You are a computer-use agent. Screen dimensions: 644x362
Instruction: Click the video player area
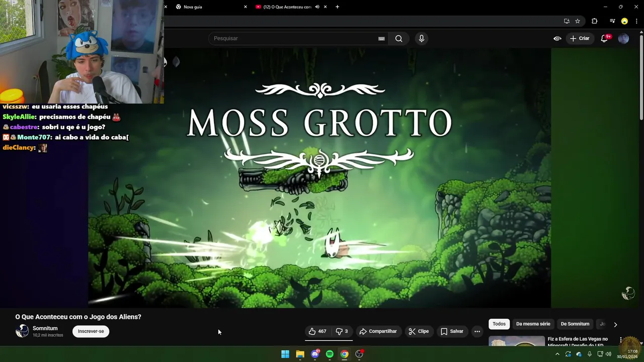pyautogui.click(x=319, y=177)
